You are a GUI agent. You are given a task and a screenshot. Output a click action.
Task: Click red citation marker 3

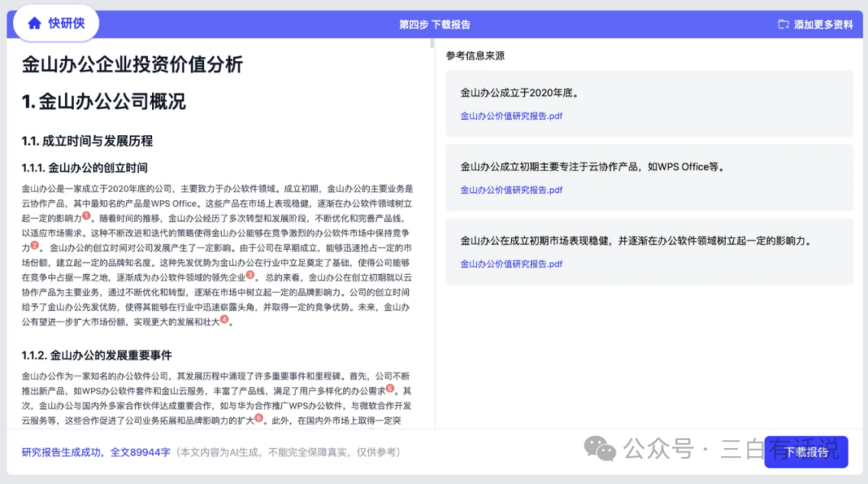250,275
